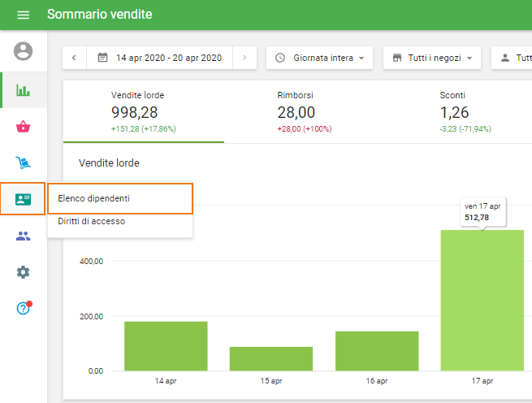Open the Reports bar chart icon

tap(24, 90)
